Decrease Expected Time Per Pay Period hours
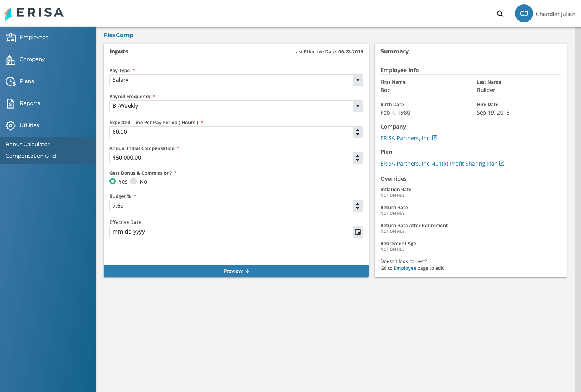Viewport: 581px width, 392px height. point(358,135)
